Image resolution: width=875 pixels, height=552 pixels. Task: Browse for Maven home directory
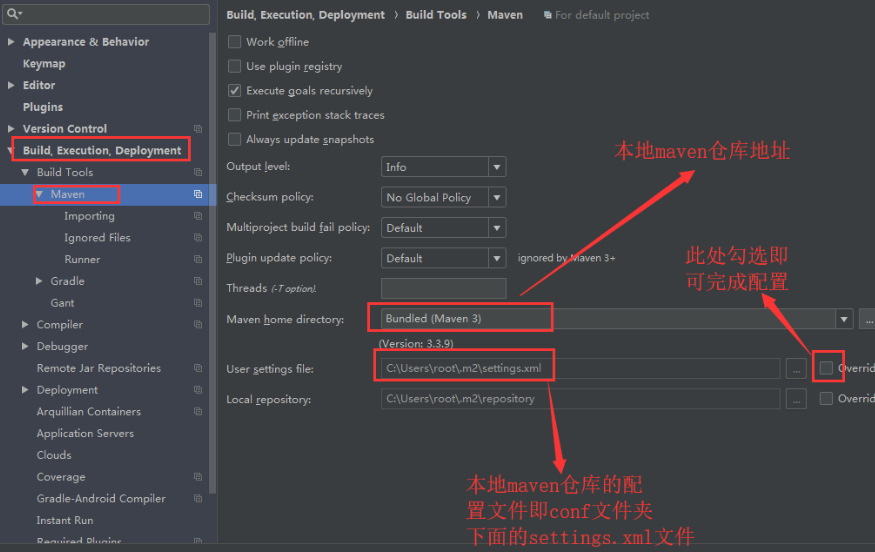point(868,319)
